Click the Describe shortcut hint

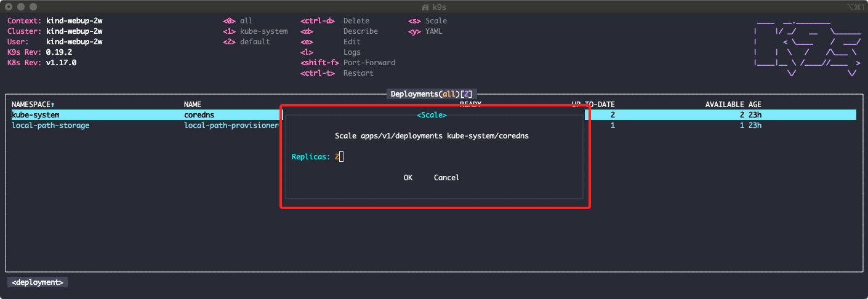click(361, 31)
